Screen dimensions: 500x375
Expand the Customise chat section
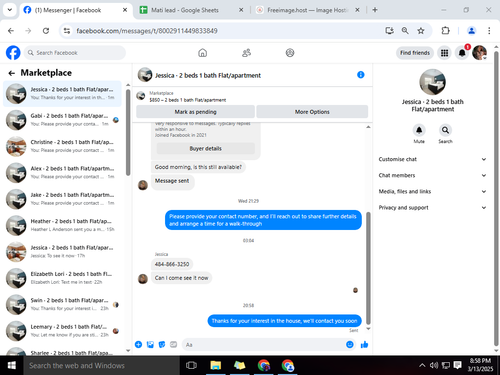click(432, 159)
